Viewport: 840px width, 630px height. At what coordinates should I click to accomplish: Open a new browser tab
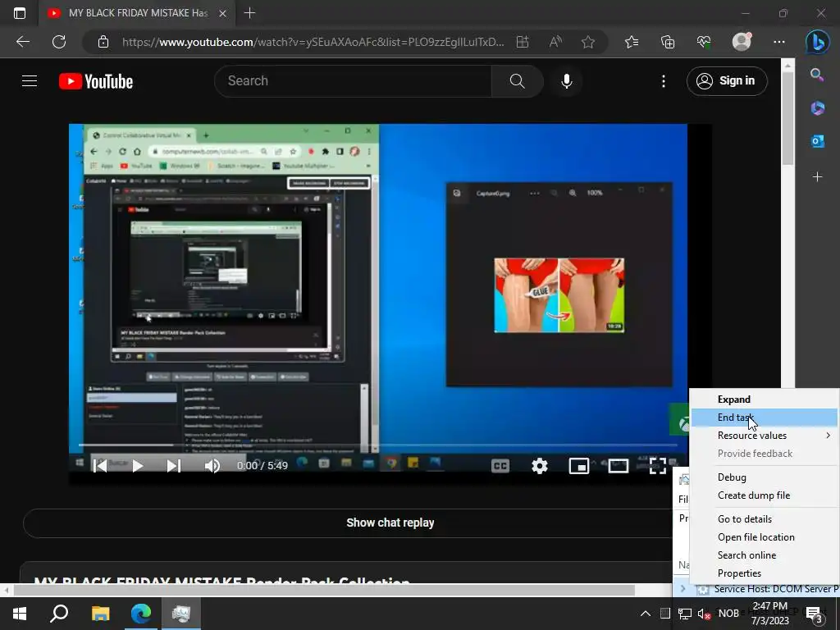(x=249, y=13)
